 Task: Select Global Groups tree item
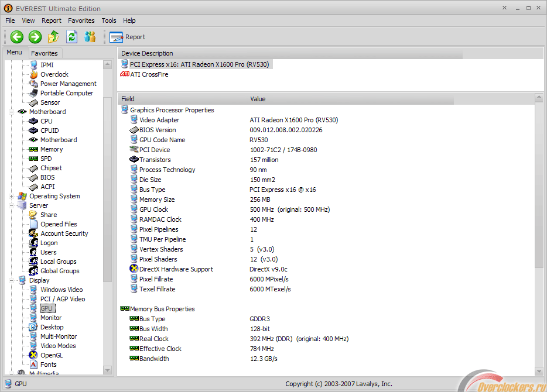click(60, 271)
